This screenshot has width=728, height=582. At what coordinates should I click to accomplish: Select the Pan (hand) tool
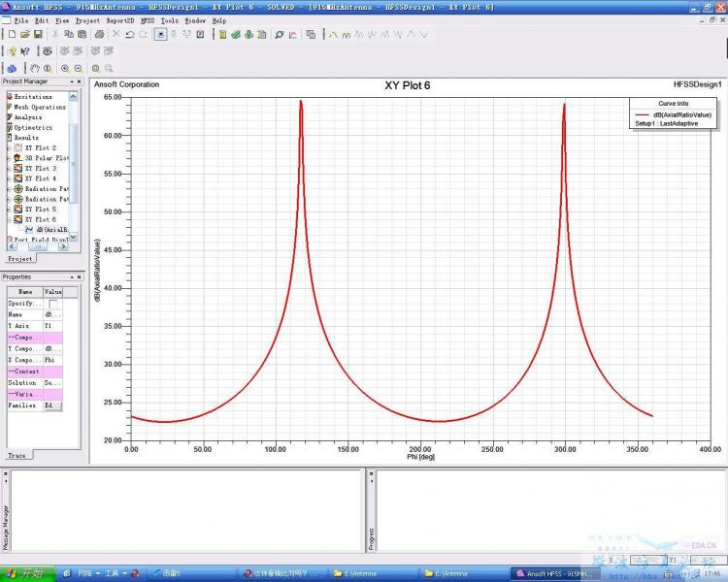coord(35,68)
